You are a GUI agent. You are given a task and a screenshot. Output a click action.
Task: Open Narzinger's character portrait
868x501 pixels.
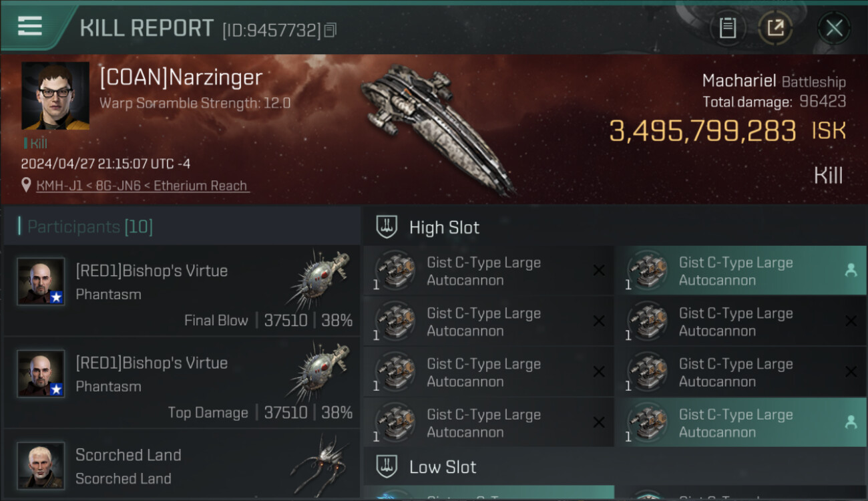click(55, 96)
